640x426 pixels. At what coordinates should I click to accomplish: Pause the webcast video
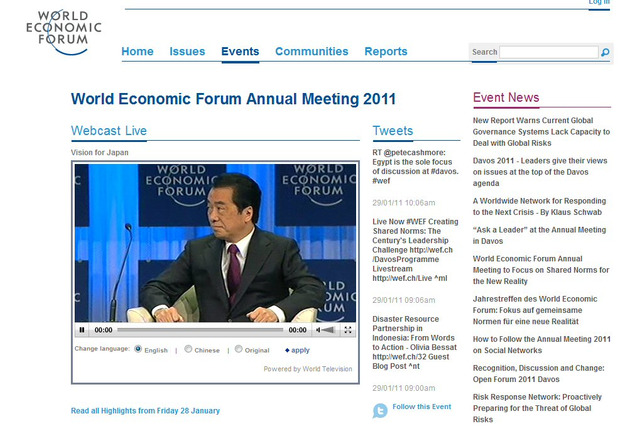82,330
